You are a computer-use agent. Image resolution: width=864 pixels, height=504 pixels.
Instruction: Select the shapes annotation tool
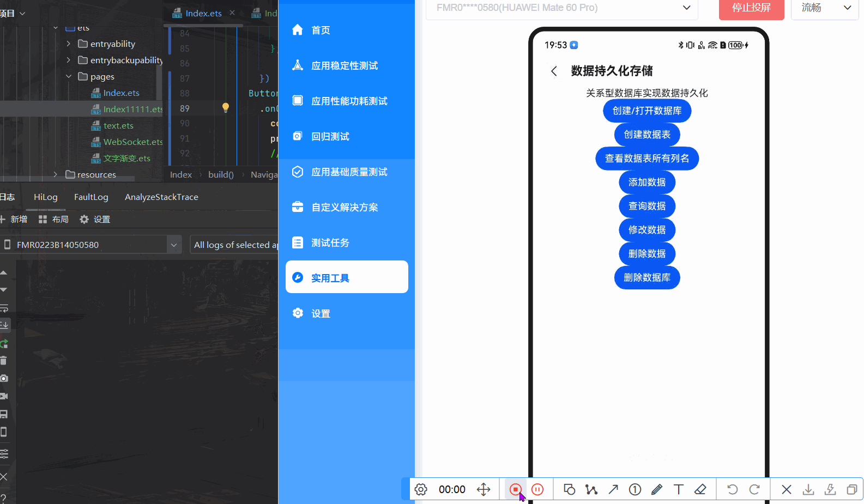pyautogui.click(x=570, y=489)
